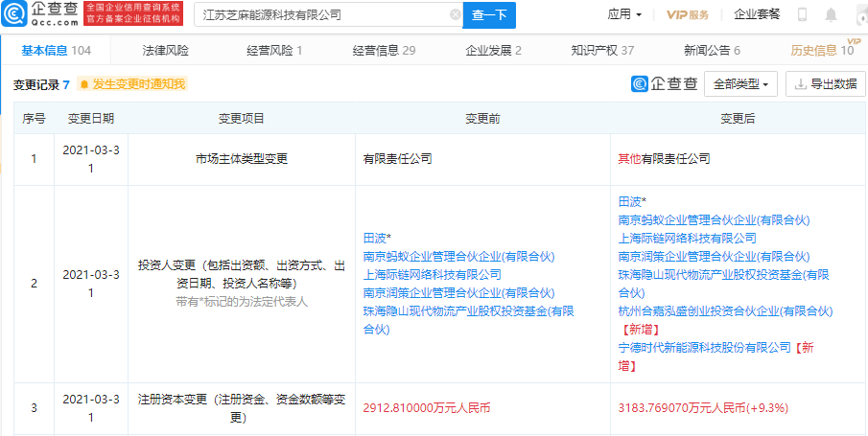Open the 全部类型 filter dropdown
The image size is (868, 436).
(x=740, y=84)
